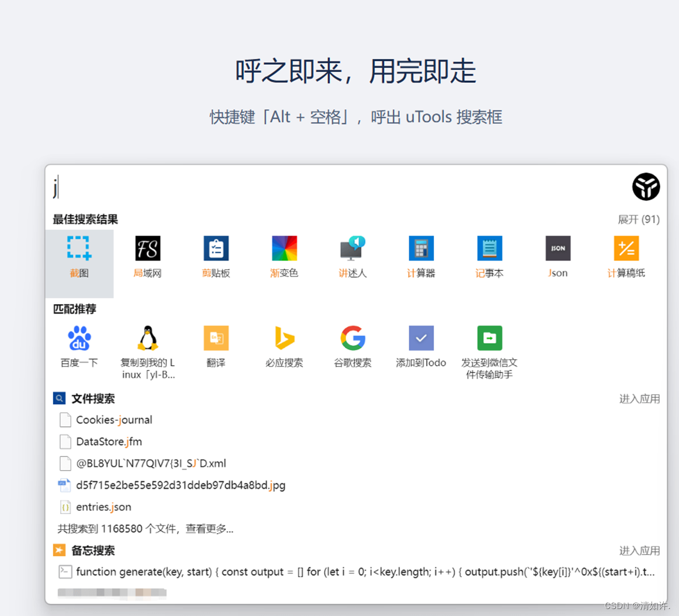This screenshot has height=616, width=679.
Task: Click the 文件搜索 section title
Action: click(93, 399)
